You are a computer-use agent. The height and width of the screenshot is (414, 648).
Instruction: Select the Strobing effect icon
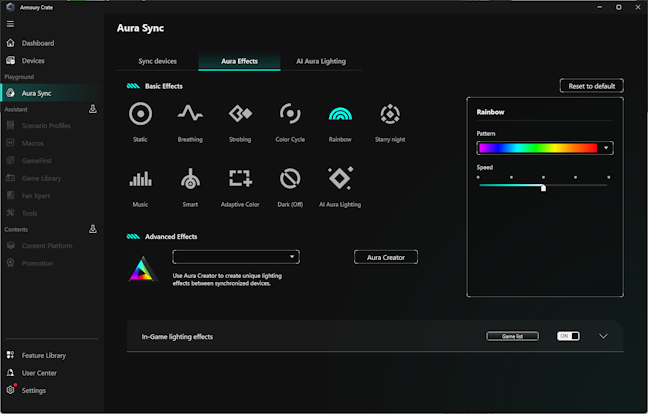pyautogui.click(x=240, y=113)
